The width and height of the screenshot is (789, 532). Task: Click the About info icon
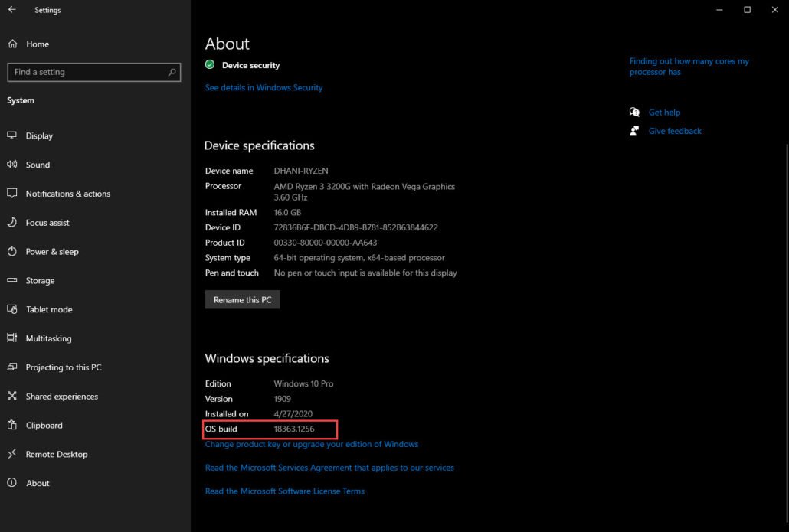[x=12, y=483]
